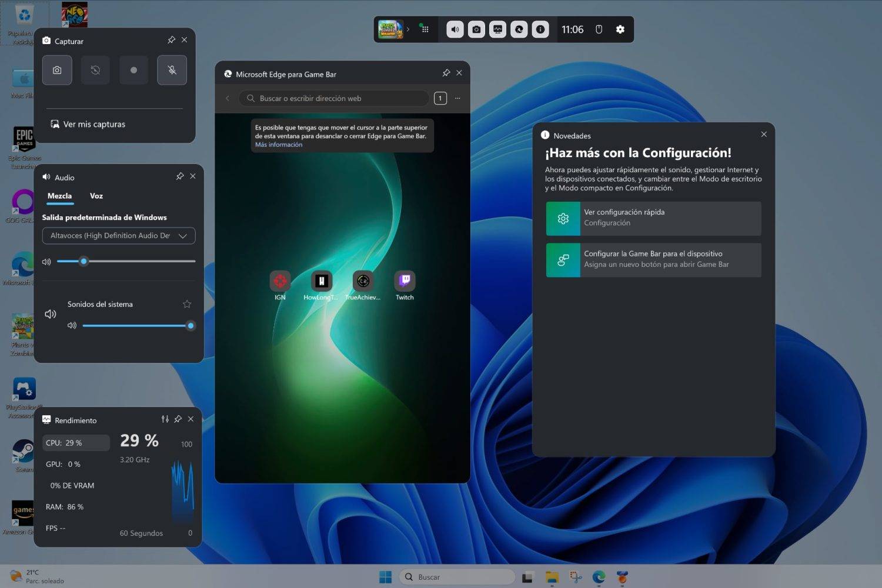Open the Edge tabs counter button

440,98
